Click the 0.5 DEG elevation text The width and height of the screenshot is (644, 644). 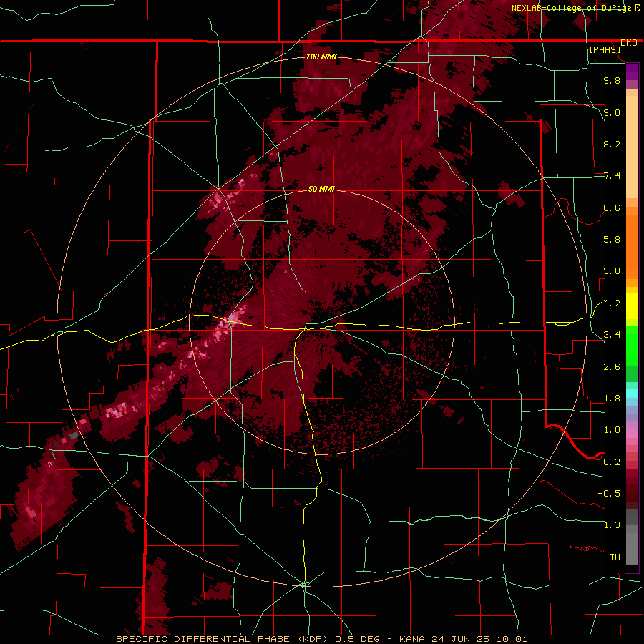pyautogui.click(x=356, y=639)
